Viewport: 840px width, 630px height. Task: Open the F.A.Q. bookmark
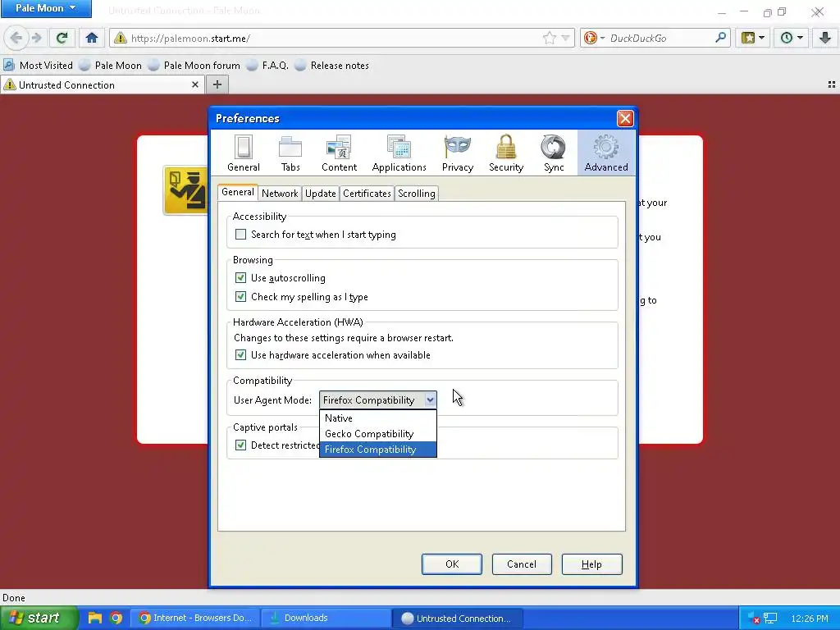point(268,66)
